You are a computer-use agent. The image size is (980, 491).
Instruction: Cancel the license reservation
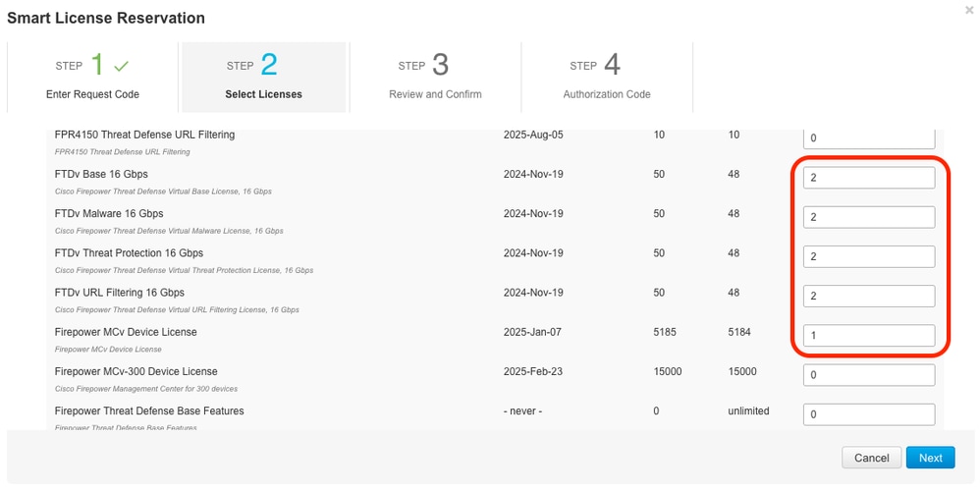coord(871,458)
